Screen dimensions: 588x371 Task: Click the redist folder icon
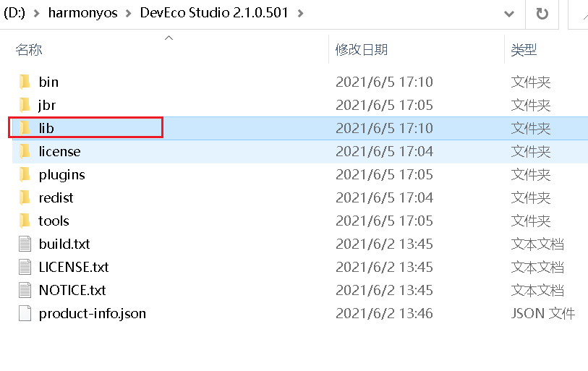click(x=25, y=197)
